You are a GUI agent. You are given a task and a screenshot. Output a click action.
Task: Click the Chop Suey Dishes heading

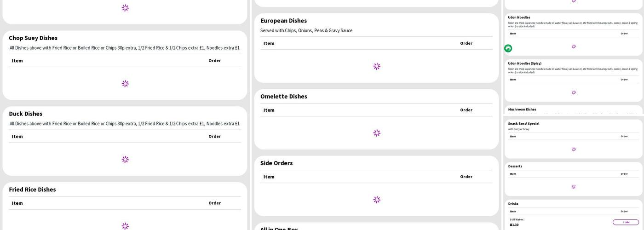click(x=33, y=38)
